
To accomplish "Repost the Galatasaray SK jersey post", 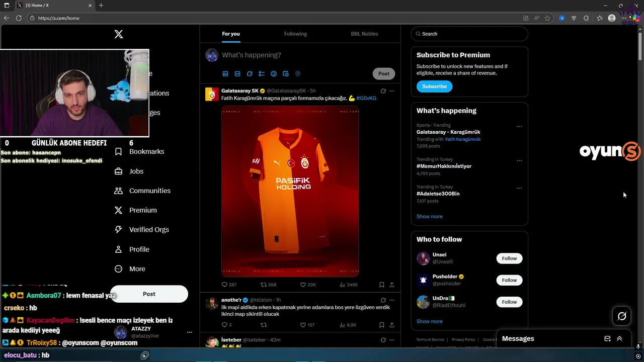I will coord(268,285).
